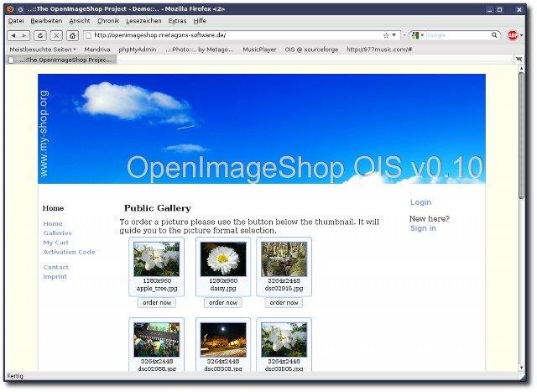Click the OpenImageShop header banner
This screenshot has width=537, height=392.
point(262,128)
